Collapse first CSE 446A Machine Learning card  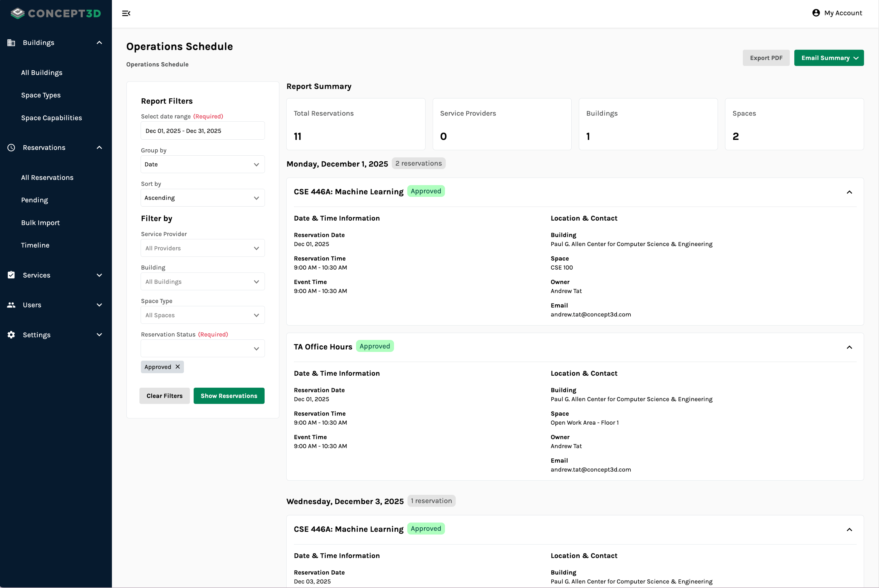pyautogui.click(x=849, y=192)
